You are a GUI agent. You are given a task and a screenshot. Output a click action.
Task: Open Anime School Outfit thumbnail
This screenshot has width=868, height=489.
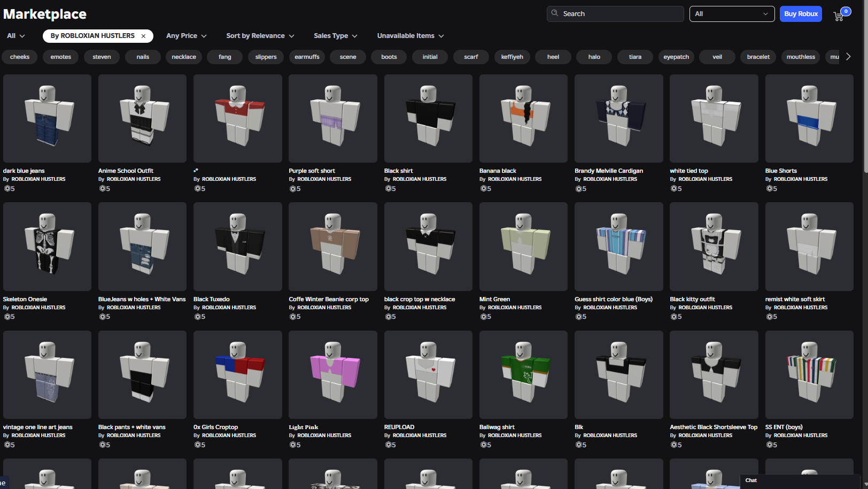click(142, 118)
